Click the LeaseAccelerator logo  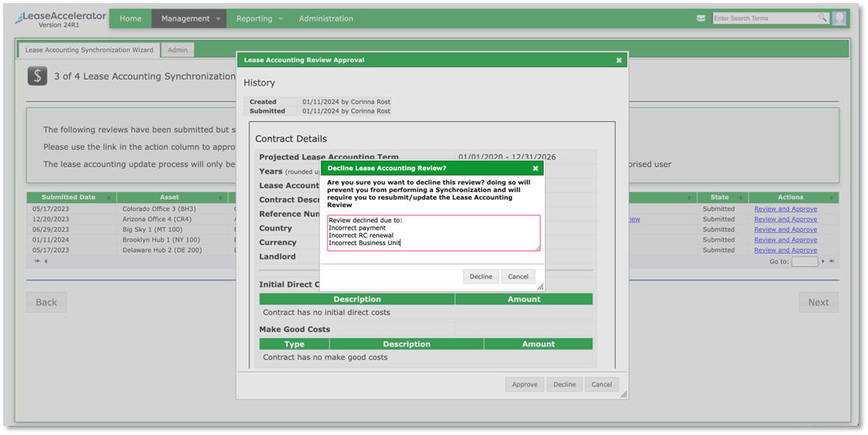[x=61, y=19]
